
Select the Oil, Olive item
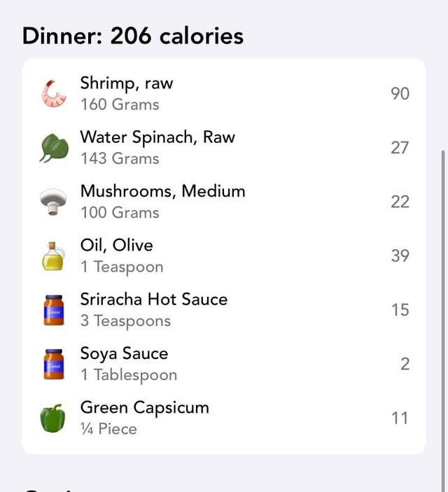(224, 255)
